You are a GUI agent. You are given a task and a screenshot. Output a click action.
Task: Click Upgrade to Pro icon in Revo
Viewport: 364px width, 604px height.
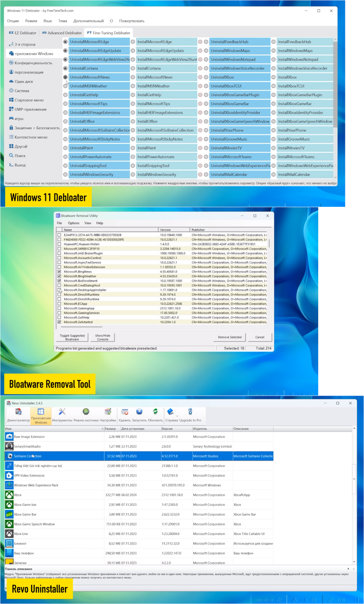coord(190,415)
